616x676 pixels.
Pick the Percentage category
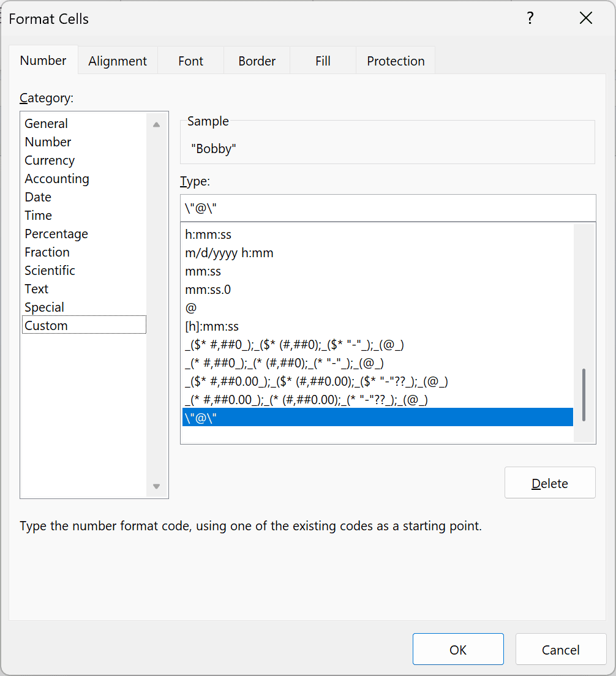pyautogui.click(x=84, y=234)
